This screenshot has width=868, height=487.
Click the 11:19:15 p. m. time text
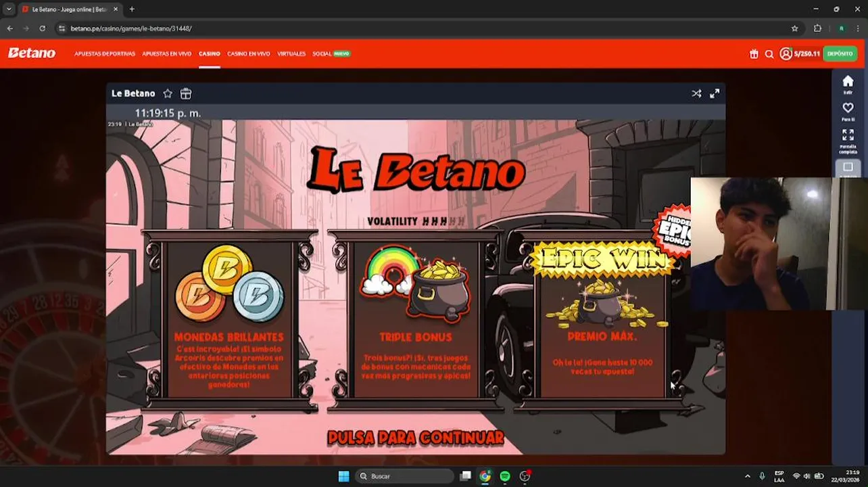(168, 113)
